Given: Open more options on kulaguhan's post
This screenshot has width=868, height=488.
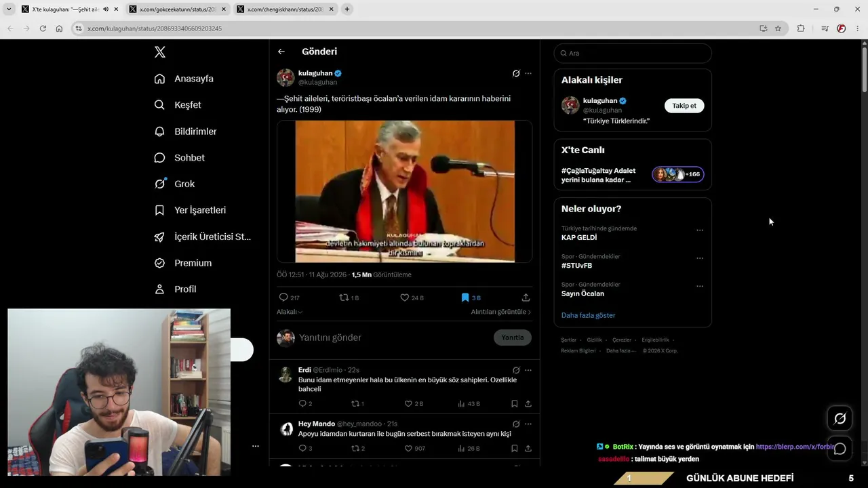Looking at the screenshot, I should pos(528,73).
